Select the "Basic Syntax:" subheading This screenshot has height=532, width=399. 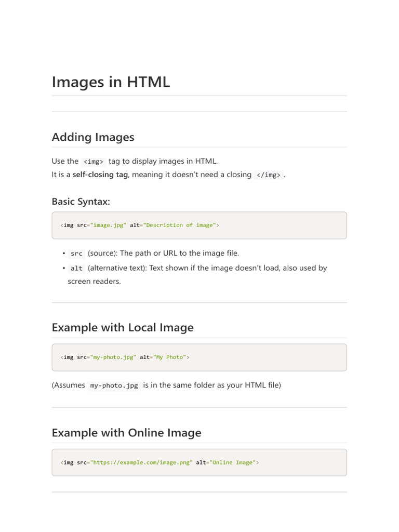click(81, 202)
